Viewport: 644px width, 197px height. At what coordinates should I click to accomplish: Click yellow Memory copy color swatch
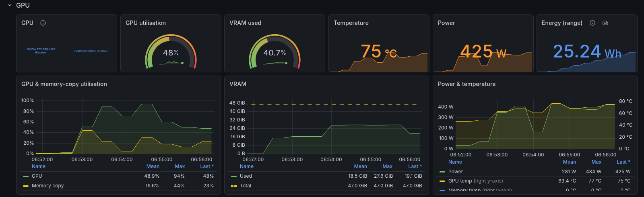[x=26, y=186]
